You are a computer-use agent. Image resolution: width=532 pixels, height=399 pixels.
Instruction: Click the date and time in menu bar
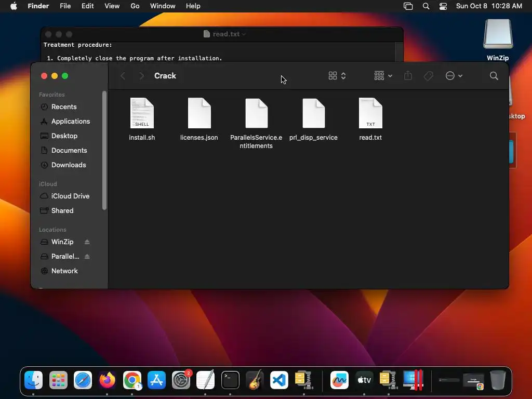point(489,6)
